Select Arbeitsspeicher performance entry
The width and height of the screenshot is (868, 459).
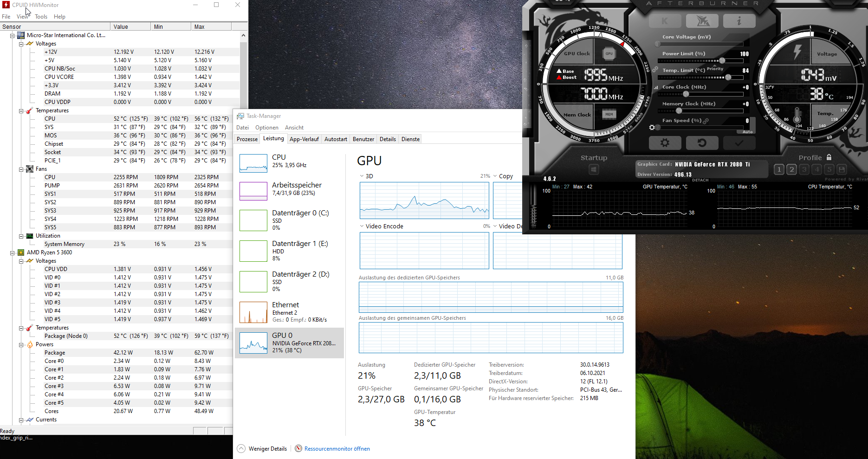coord(289,190)
